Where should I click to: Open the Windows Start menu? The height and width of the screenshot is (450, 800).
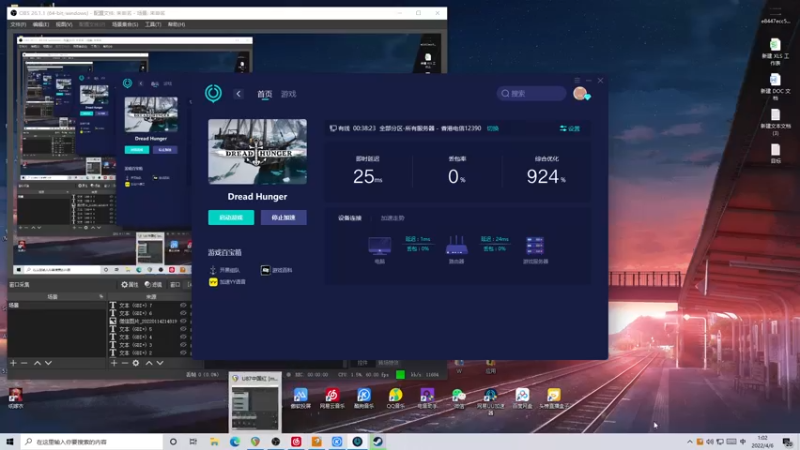point(10,441)
